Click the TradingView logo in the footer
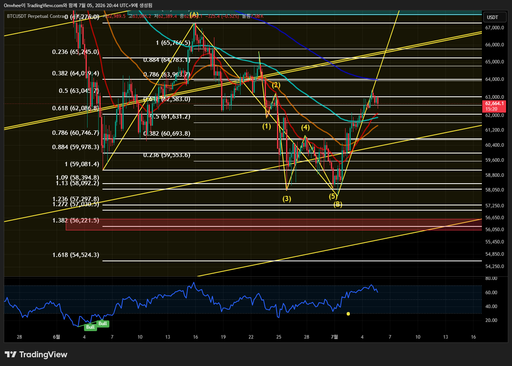Viewport: 512px width, 366px height. 36,354
